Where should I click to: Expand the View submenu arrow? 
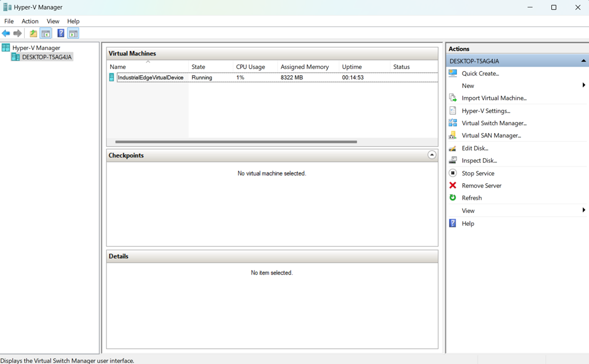click(x=584, y=210)
